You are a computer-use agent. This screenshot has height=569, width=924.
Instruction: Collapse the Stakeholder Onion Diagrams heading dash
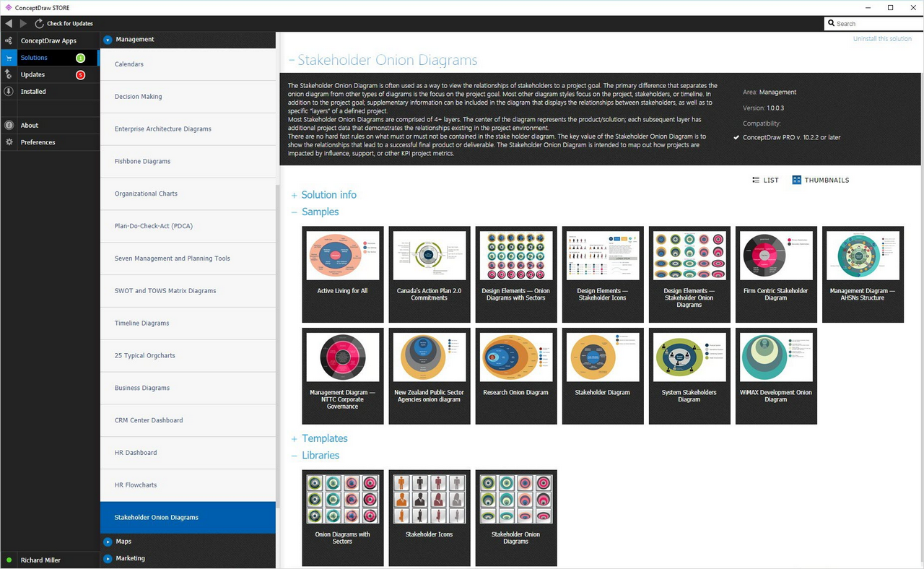pyautogui.click(x=292, y=61)
